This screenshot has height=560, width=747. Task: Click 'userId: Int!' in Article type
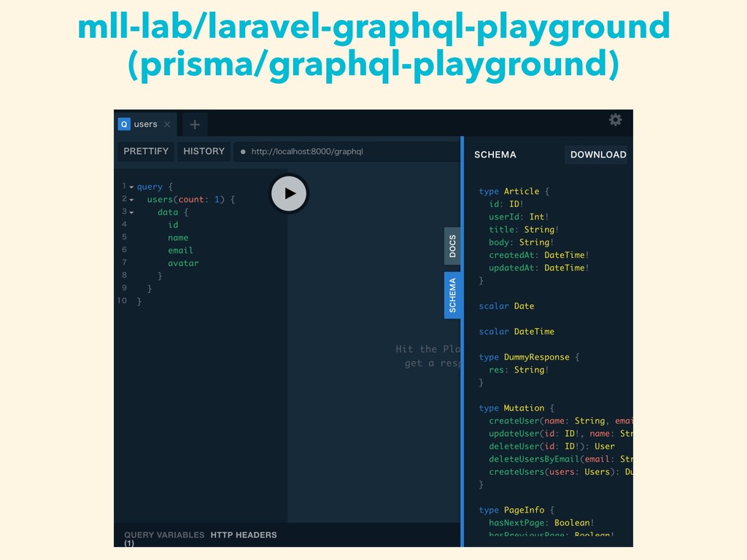click(x=519, y=217)
